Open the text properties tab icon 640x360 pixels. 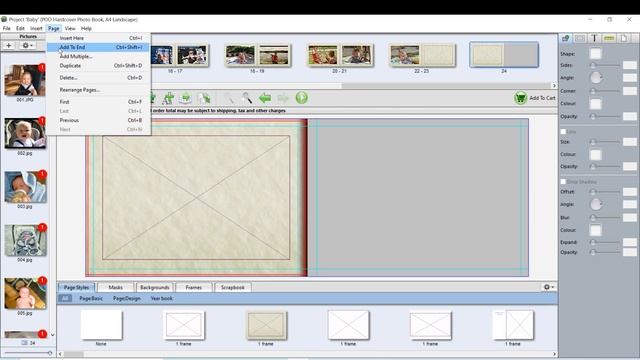[594, 38]
